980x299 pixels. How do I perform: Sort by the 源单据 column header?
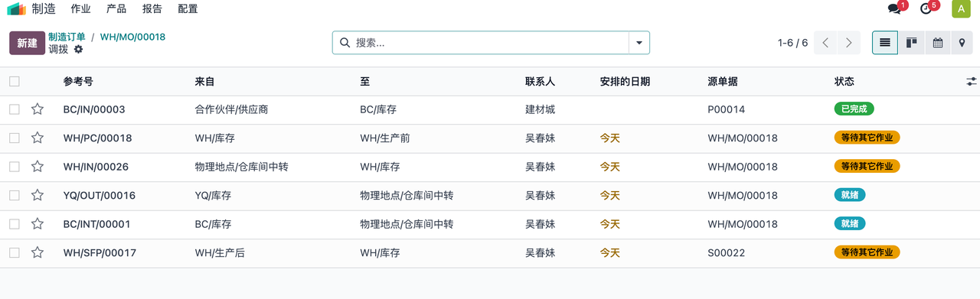[723, 81]
